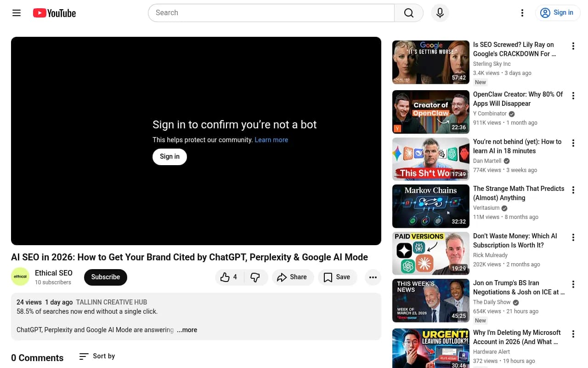Open YouTube settings via the three-dot menu
The image size is (588, 368).
tap(522, 13)
